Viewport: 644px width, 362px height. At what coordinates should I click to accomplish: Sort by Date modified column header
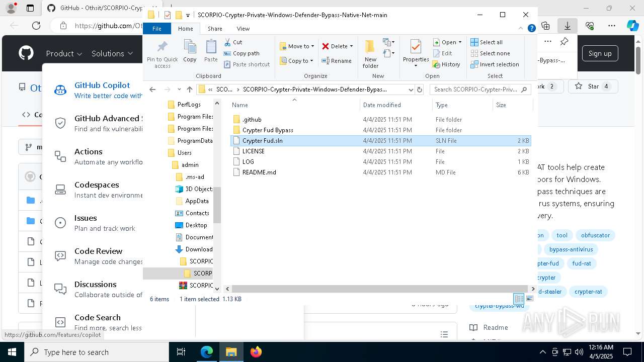tap(396, 105)
